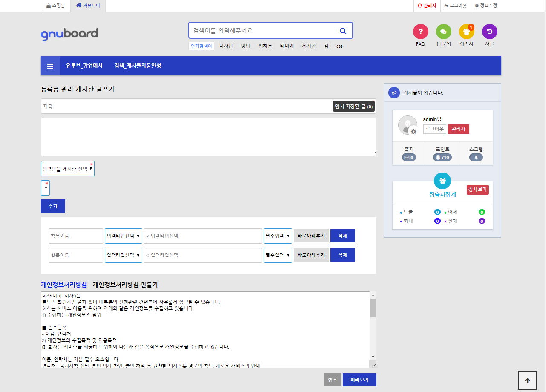Click the blue 추가 button
The width and height of the screenshot is (546, 392).
[x=53, y=206]
